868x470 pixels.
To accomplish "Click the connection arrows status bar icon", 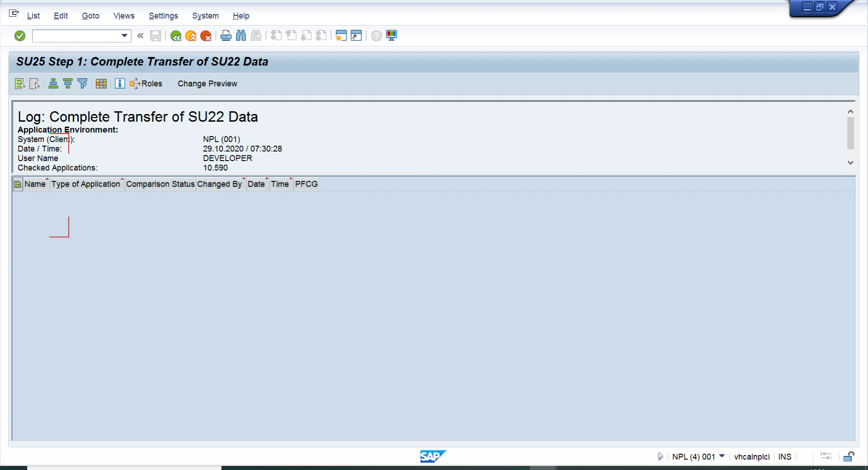I will (826, 456).
